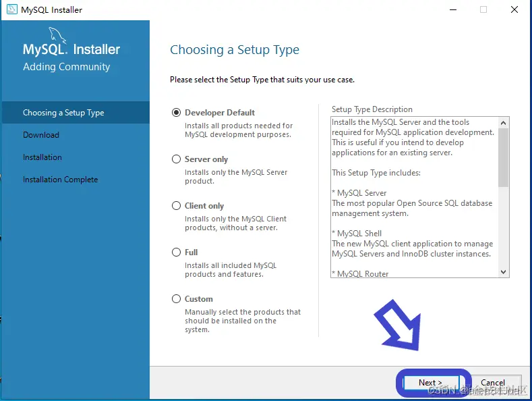Open the Installation step in sidebar
Screen dimensions: 532x401
coord(42,157)
